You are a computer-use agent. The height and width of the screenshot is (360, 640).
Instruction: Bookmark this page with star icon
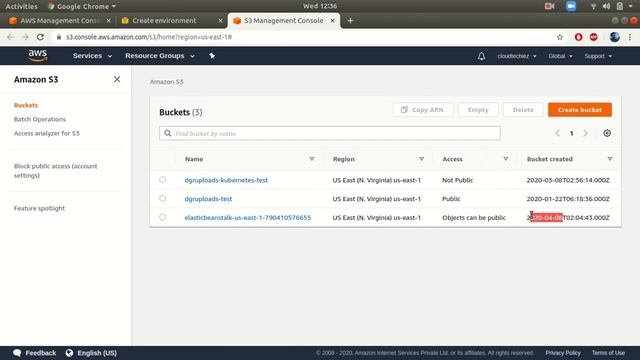[560, 37]
